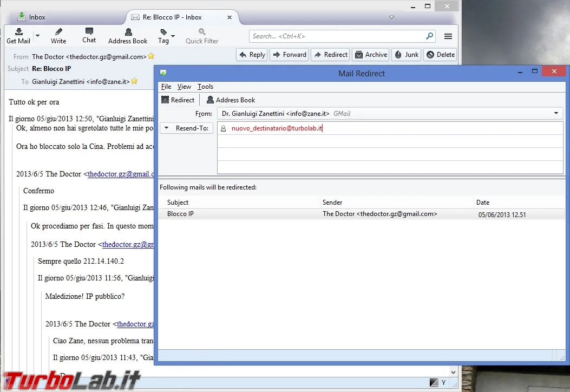The width and height of the screenshot is (570, 392).
Task: Toggle Quick Filter in toolbar
Action: 202,36
